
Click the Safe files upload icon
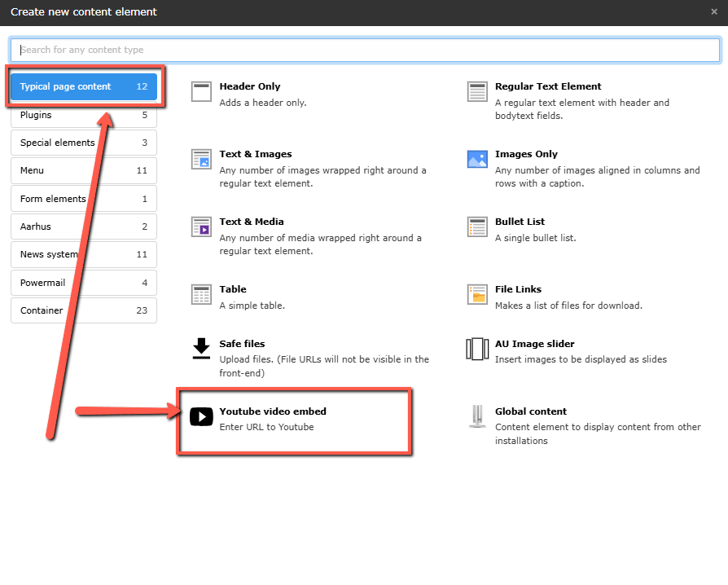[x=201, y=349]
